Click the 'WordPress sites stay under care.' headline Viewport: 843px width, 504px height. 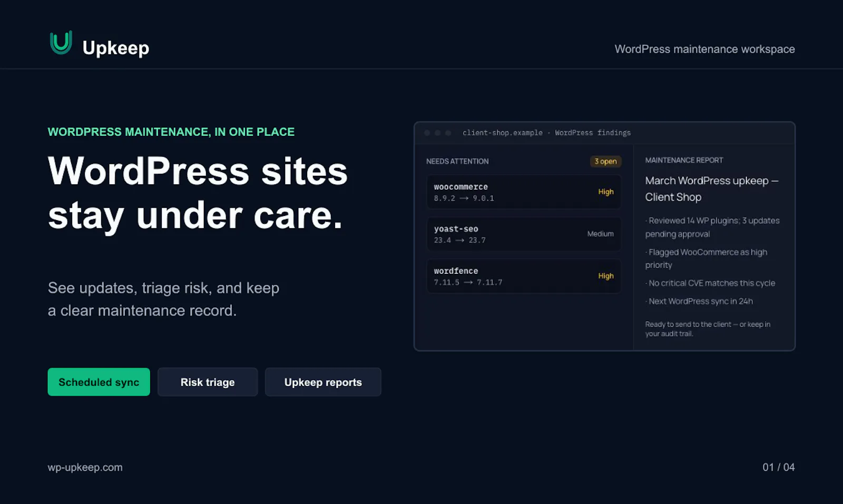198,193
